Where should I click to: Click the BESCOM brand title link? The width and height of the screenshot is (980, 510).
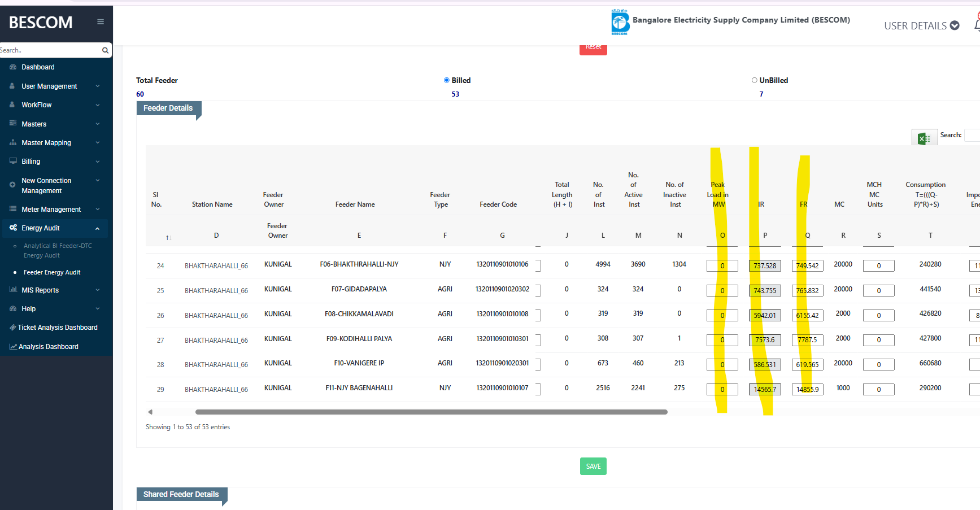click(x=41, y=22)
